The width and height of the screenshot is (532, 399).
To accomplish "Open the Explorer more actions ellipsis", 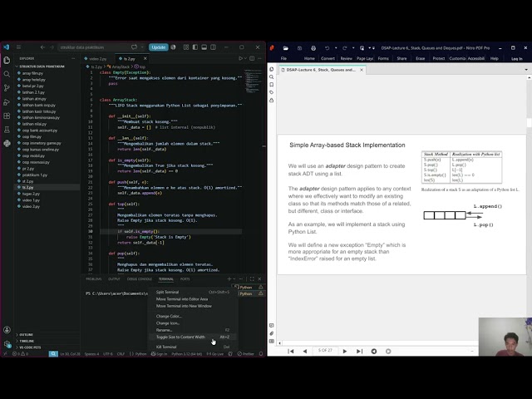I will point(73,58).
